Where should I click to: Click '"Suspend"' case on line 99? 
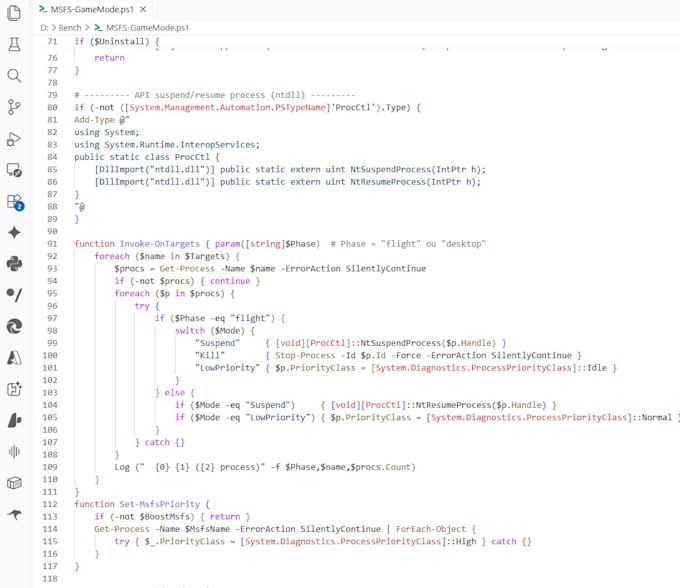coord(217,343)
